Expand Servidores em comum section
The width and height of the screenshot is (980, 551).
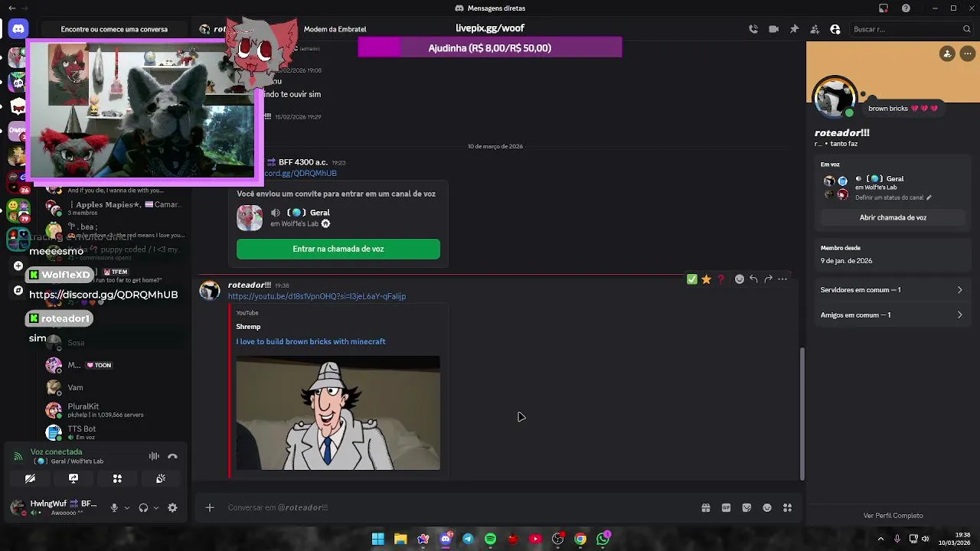pos(892,290)
